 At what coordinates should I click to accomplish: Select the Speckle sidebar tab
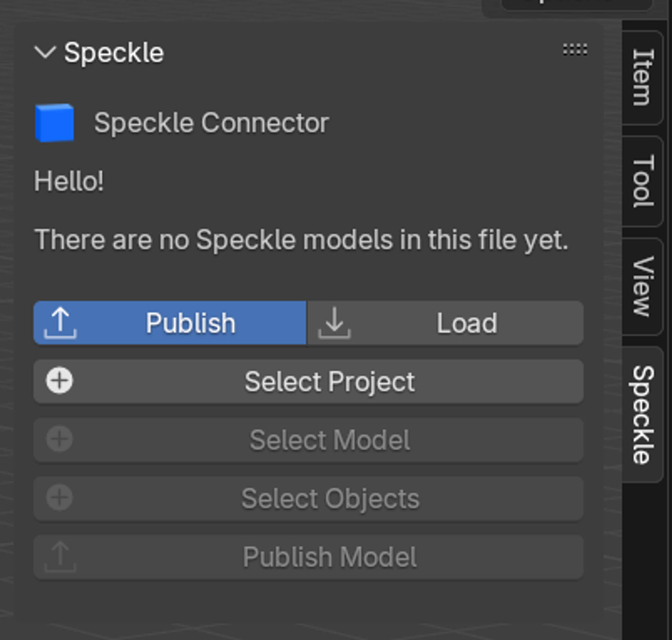[x=642, y=415]
